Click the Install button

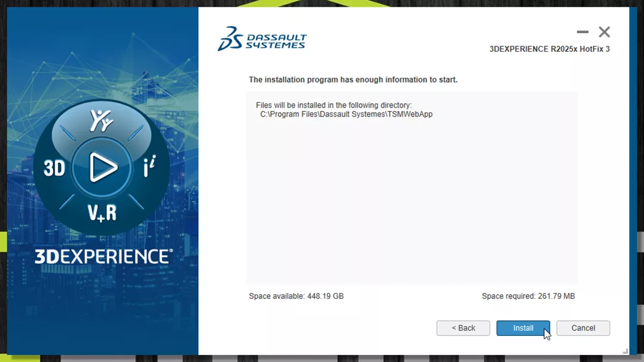tap(523, 328)
